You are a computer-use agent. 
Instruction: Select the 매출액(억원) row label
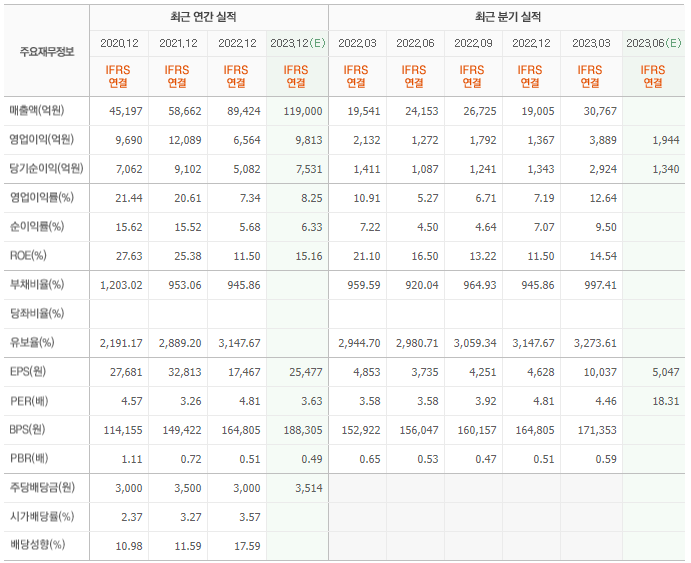[x=37, y=111]
